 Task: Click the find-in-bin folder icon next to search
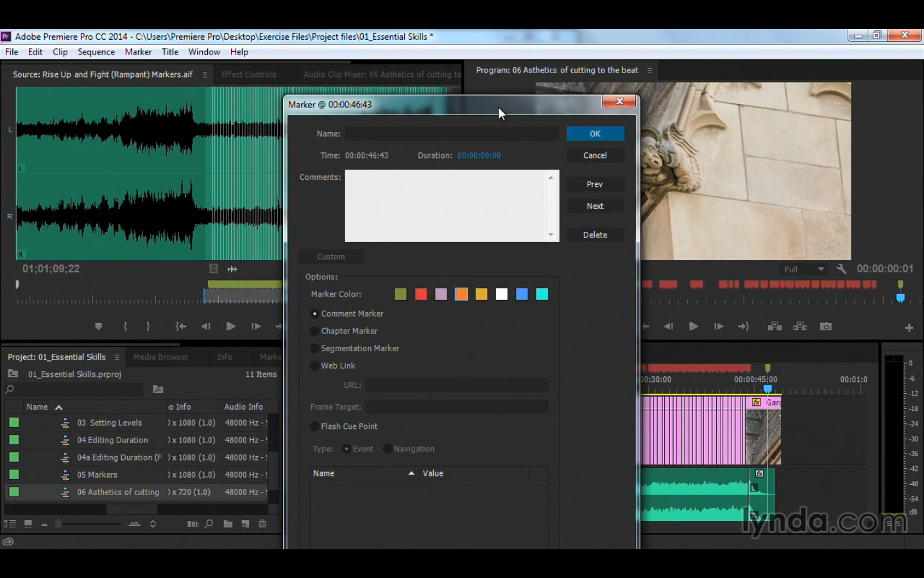tap(158, 389)
